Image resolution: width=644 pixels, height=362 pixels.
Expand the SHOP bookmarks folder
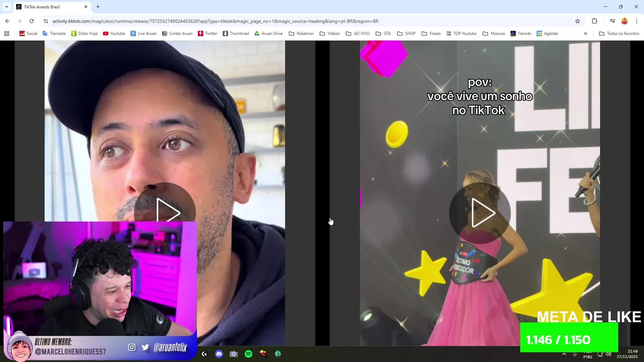[x=406, y=34]
